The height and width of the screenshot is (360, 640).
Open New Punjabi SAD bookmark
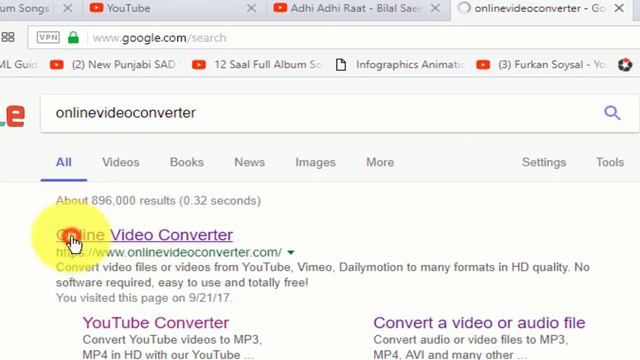113,64
